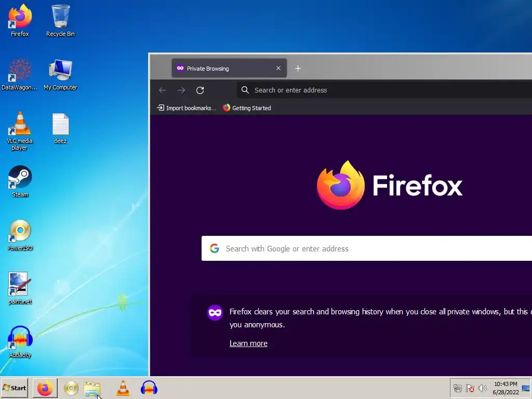Click the large Firefox logo

(341, 185)
